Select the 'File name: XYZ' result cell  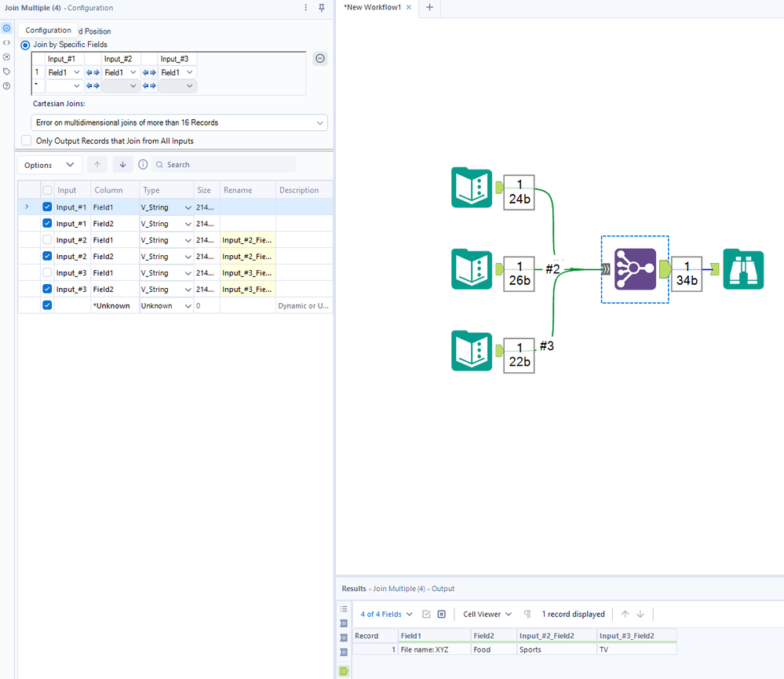[434, 649]
